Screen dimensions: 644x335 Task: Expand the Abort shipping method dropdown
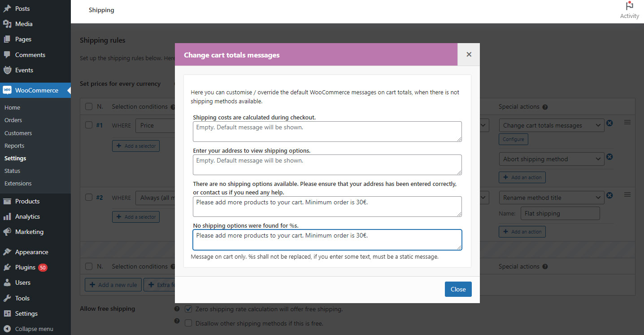click(551, 159)
